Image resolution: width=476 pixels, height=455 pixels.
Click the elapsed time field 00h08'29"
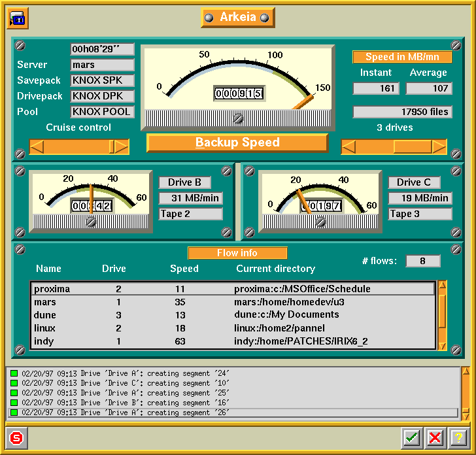coord(102,49)
